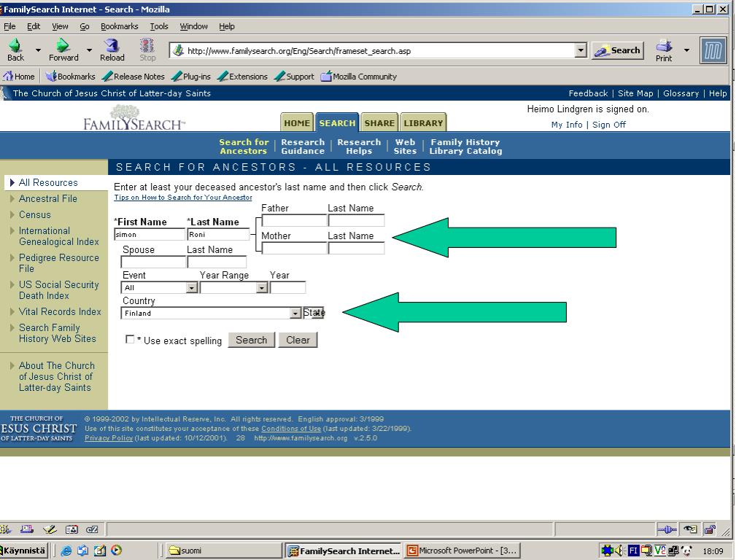Launch Windows Media Player from quick launch

pyautogui.click(x=116, y=551)
